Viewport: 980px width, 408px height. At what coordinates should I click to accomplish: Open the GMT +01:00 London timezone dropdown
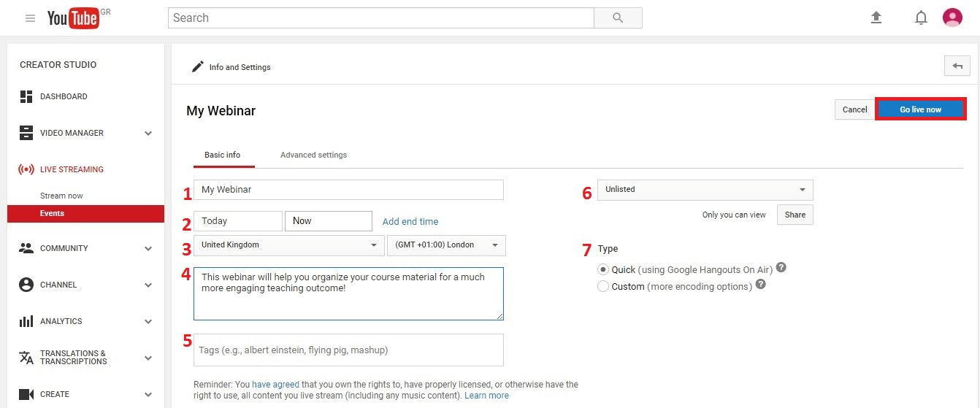446,245
